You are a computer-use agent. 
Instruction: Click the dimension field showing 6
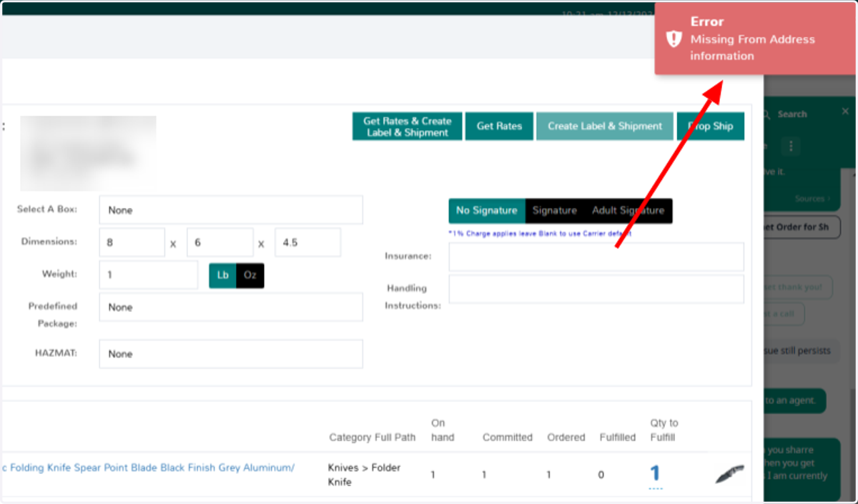(x=220, y=242)
